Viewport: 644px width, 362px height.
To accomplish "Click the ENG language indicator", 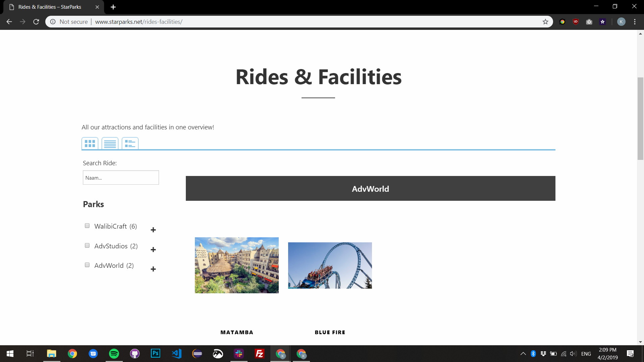I will pos(586,354).
